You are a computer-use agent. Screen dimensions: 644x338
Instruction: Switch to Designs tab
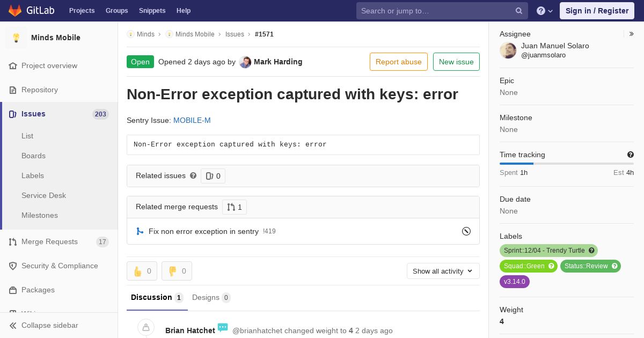click(x=211, y=298)
